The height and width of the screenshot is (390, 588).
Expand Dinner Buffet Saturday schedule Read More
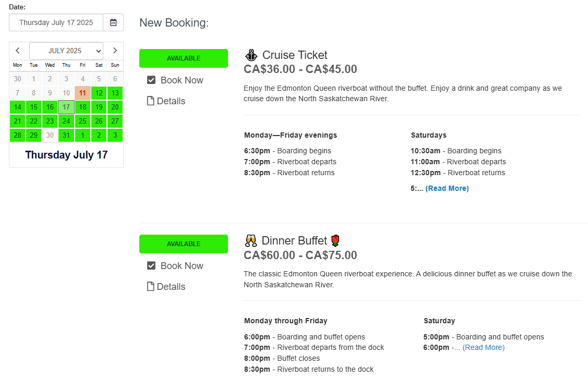point(483,347)
